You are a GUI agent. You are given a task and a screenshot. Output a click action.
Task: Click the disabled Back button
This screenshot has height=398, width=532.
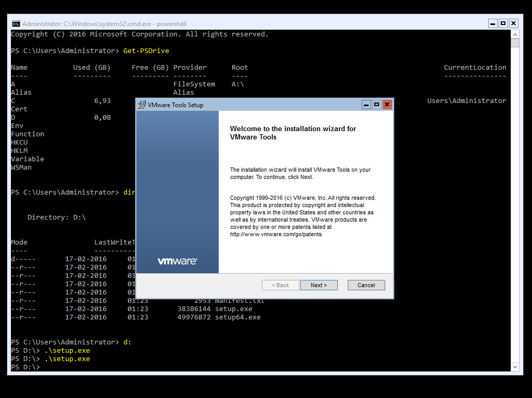[x=280, y=285]
